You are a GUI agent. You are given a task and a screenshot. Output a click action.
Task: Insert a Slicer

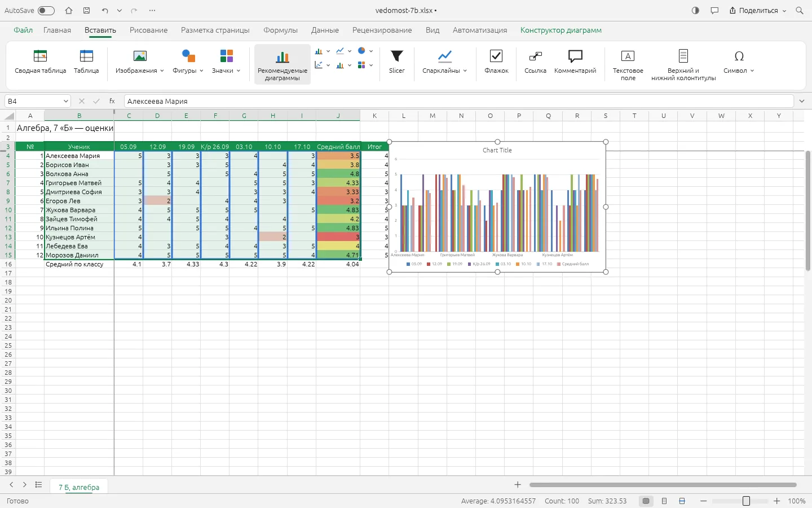tap(397, 63)
